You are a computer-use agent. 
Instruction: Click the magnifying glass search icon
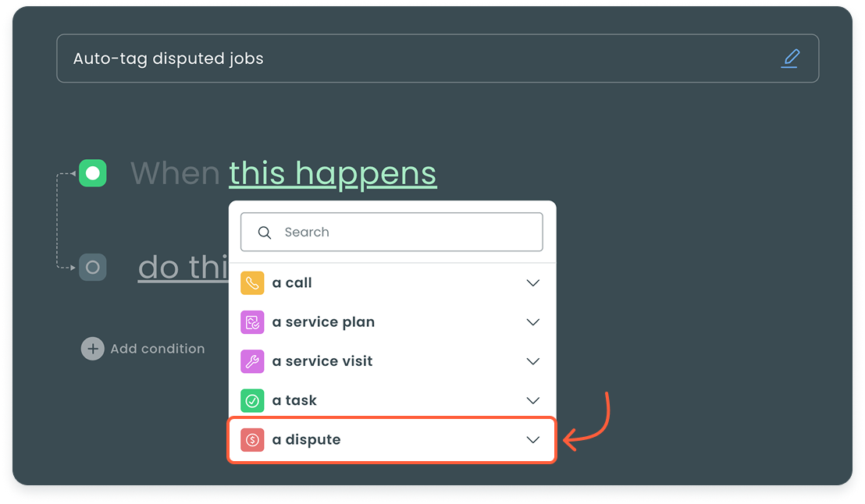coord(265,232)
